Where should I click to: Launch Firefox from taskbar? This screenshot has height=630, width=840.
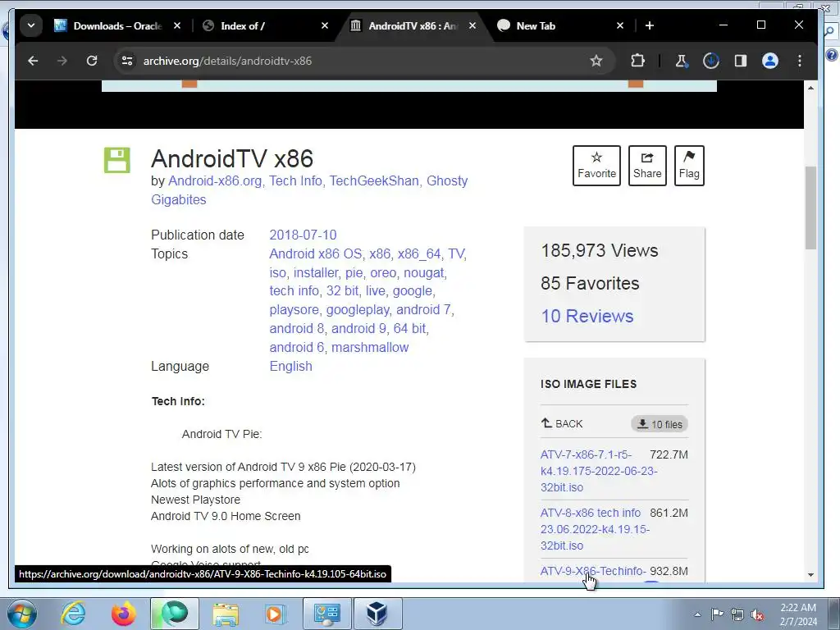click(x=124, y=614)
